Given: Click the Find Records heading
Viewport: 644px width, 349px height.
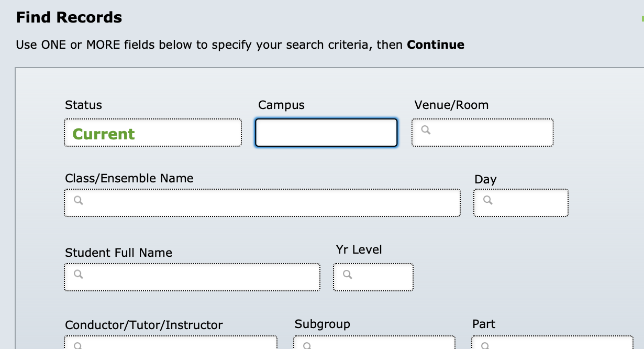Looking at the screenshot, I should pyautogui.click(x=69, y=17).
